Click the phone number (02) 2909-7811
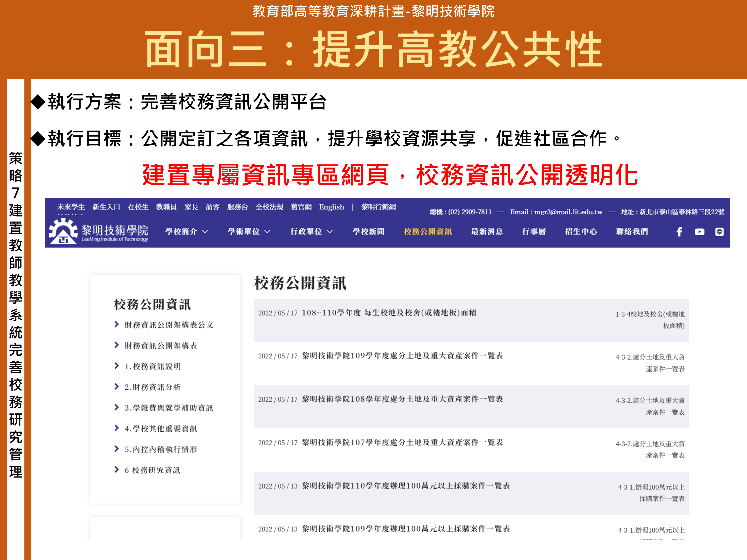The width and height of the screenshot is (747, 560). [x=470, y=212]
